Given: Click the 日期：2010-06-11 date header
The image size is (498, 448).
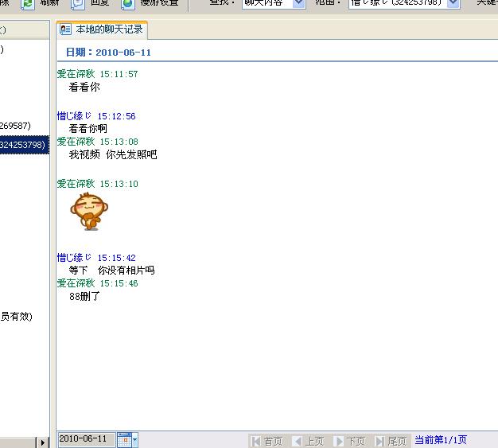Looking at the screenshot, I should [108, 53].
